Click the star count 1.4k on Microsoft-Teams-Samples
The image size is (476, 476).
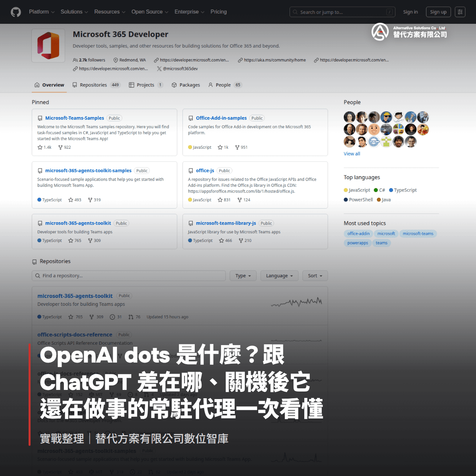click(44, 147)
